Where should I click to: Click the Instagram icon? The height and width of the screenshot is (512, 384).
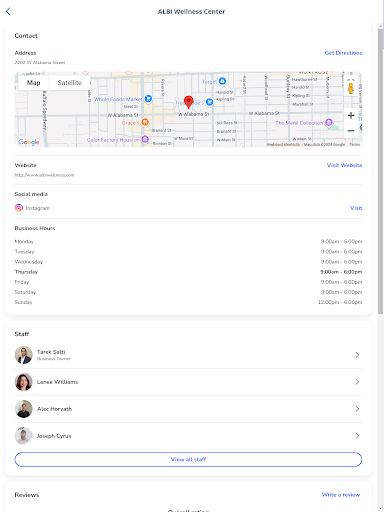click(19, 208)
